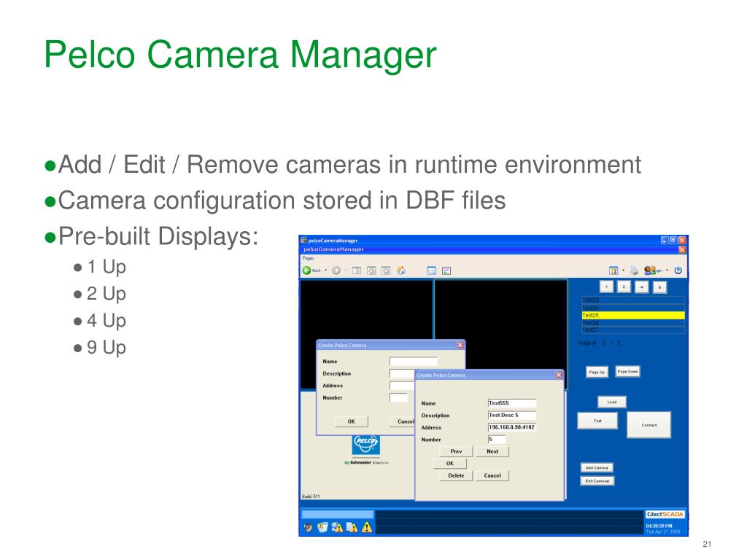Click the Description field with Test Desc 5
Viewport: 747px width, 560px height.
(511, 415)
